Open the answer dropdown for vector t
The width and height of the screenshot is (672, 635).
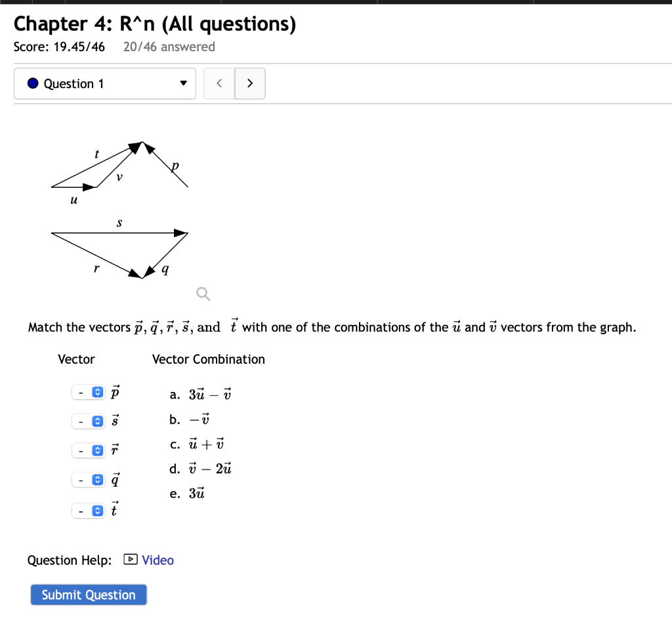pos(88,510)
